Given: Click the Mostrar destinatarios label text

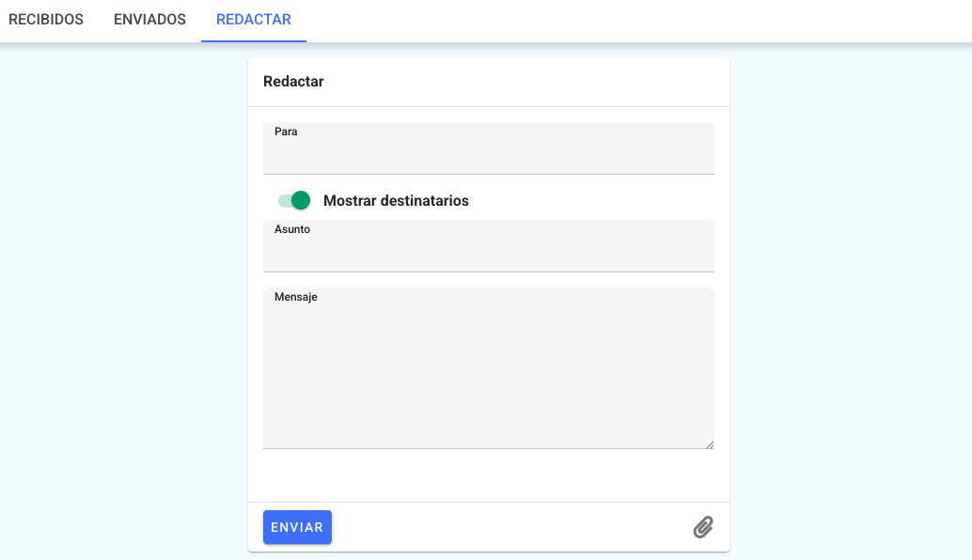Looking at the screenshot, I should 396,201.
